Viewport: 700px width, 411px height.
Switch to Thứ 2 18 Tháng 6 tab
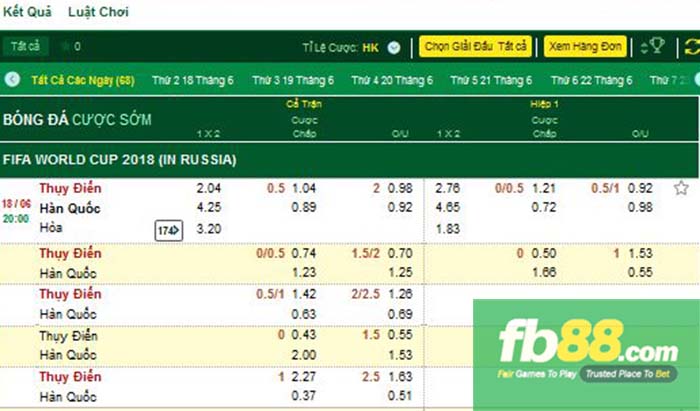(193, 80)
